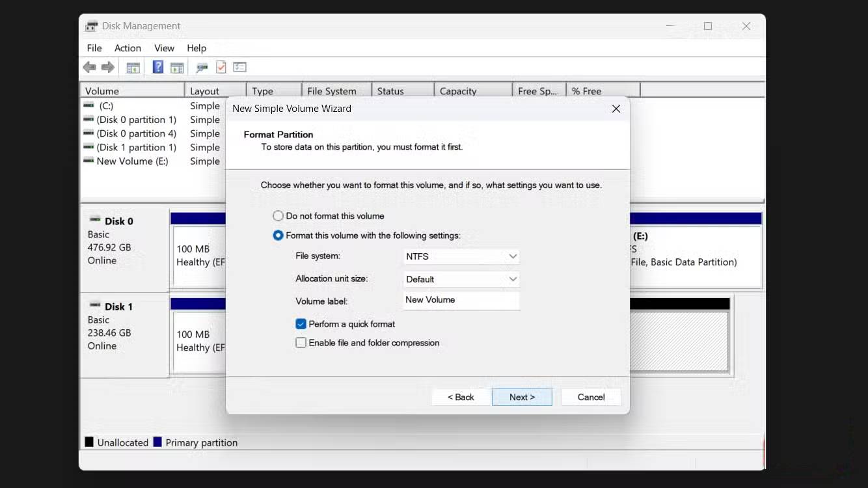Viewport: 868px width, 488px height.
Task: Click the Disk Management icon in the title bar
Action: [x=91, y=25]
